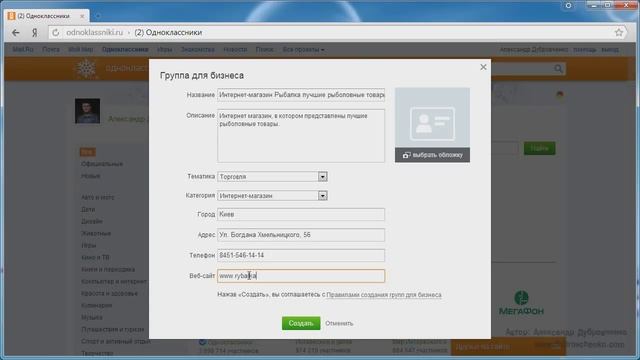This screenshot has height=360, width=640.
Task: Click the Одноклассники logo icon
Action: pos(86,68)
